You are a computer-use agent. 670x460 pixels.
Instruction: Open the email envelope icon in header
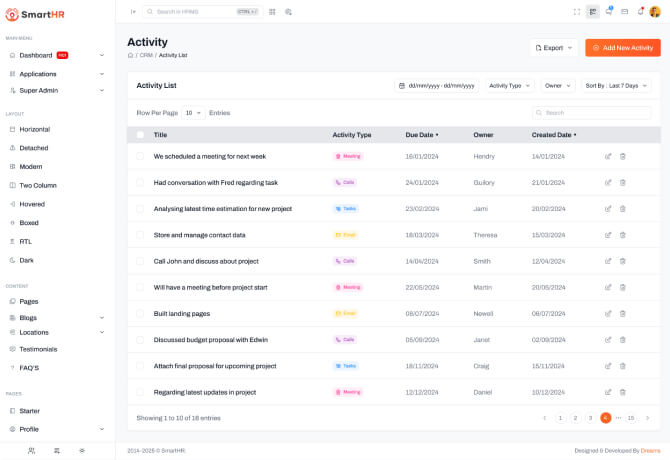click(625, 12)
